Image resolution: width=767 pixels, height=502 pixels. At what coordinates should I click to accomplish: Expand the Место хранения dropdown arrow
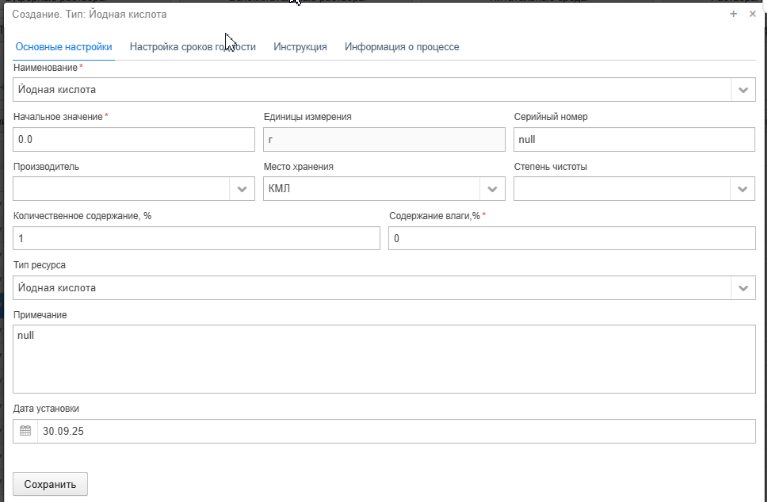(x=492, y=189)
